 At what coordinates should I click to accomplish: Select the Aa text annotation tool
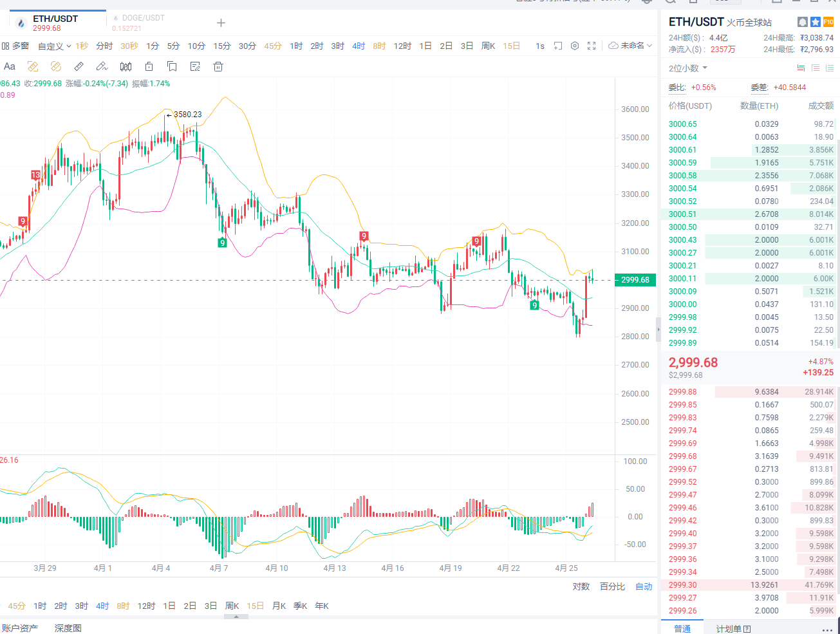point(10,66)
